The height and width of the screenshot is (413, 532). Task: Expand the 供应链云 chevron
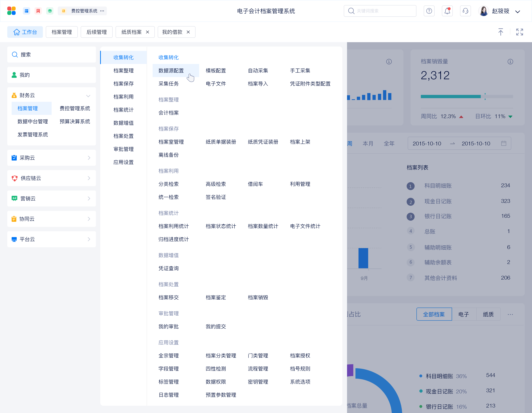89,178
